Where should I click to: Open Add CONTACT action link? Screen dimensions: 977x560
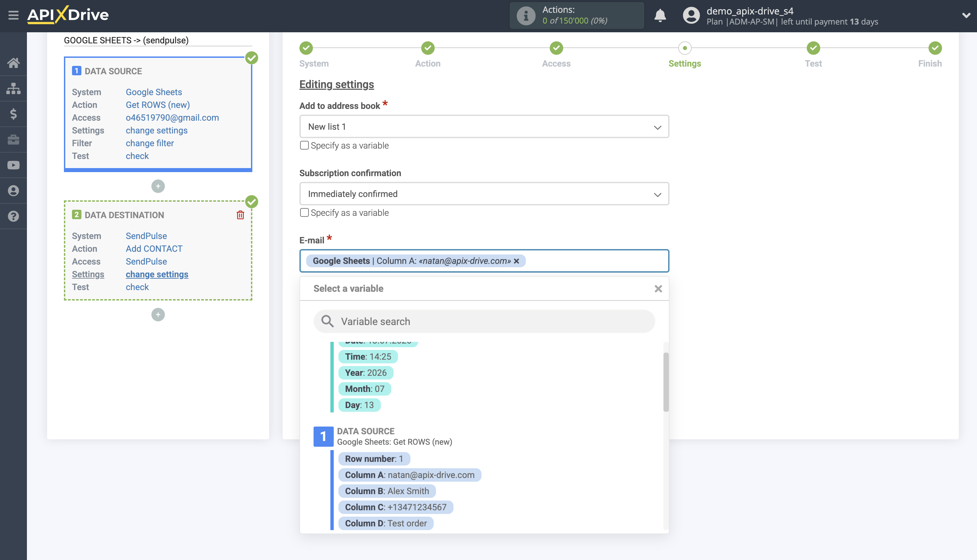click(154, 248)
